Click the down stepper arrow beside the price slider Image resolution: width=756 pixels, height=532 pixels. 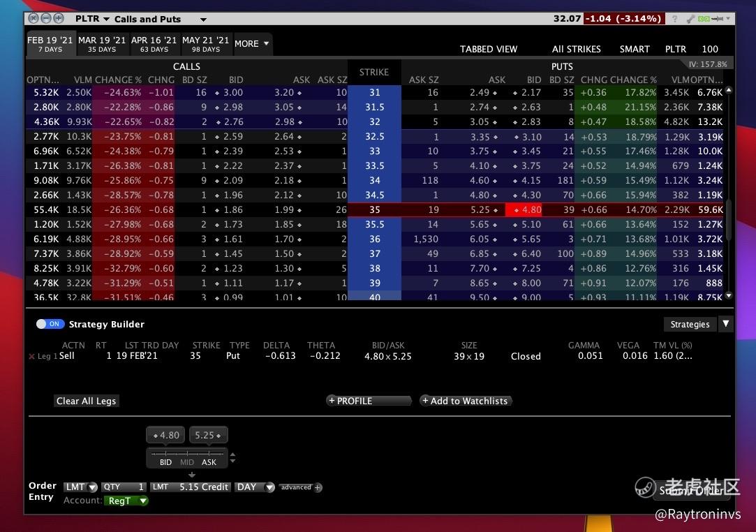tap(233, 461)
